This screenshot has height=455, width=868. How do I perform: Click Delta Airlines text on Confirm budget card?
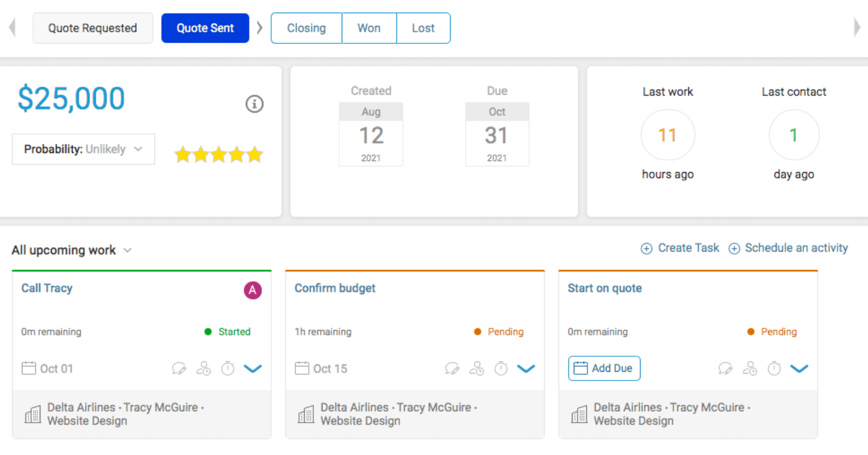click(353, 407)
